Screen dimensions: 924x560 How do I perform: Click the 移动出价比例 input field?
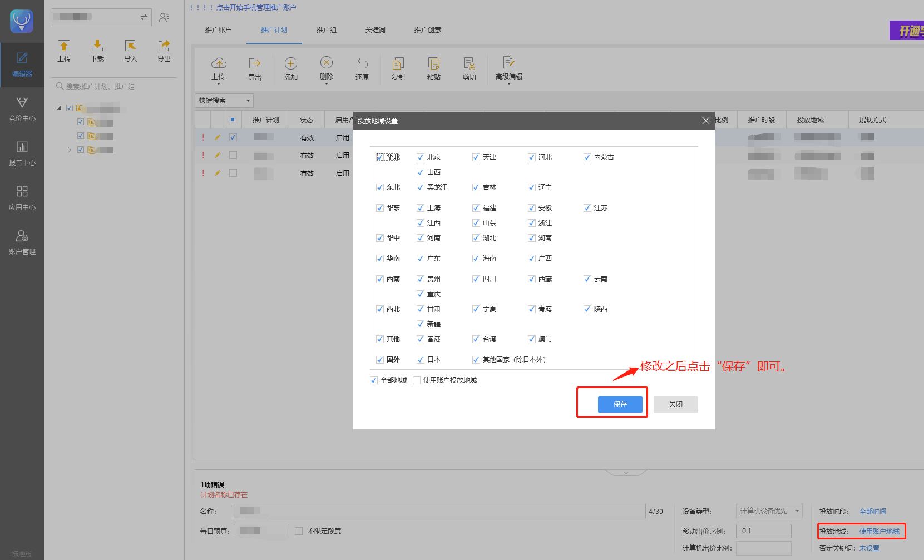pyautogui.click(x=764, y=531)
